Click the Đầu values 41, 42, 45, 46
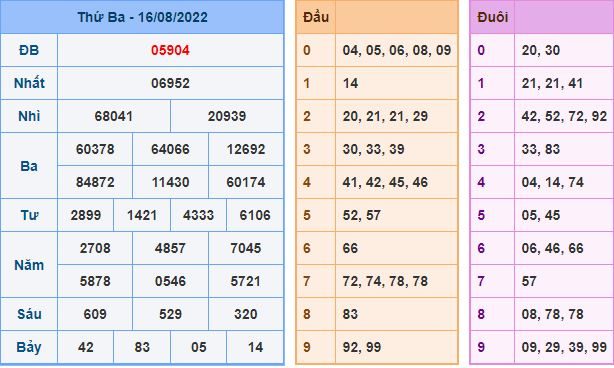Viewport: 614px width, 368px height. point(385,182)
